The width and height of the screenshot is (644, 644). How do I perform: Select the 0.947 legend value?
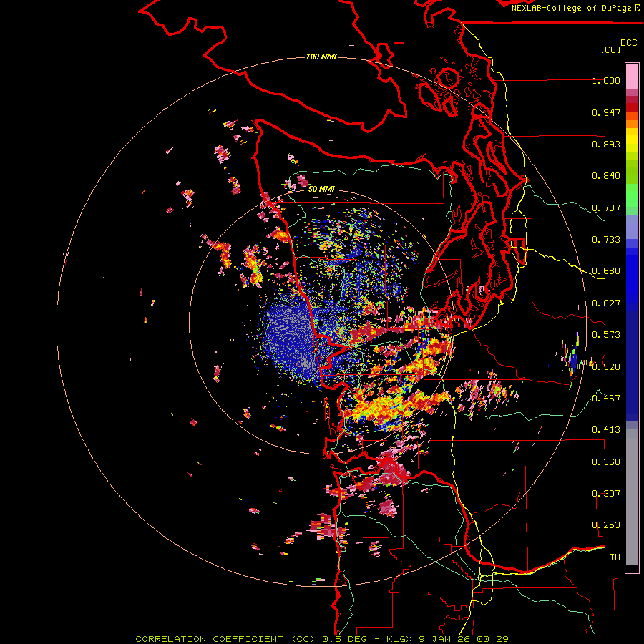pos(606,112)
